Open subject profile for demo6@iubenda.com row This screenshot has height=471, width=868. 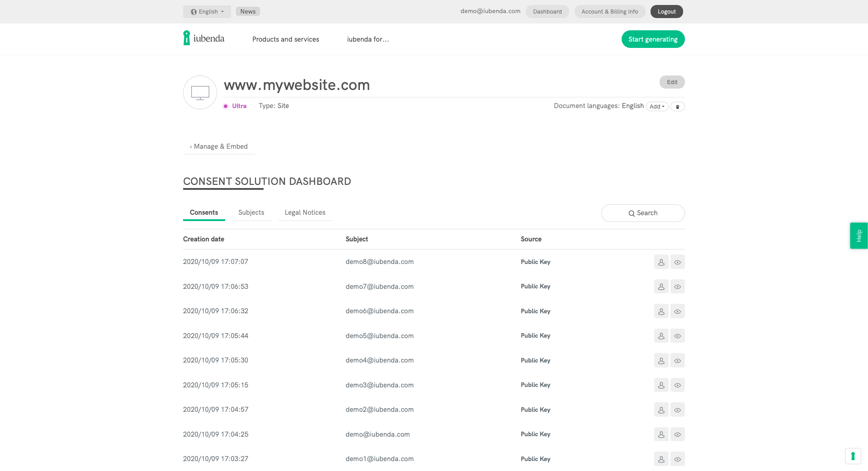pos(661,311)
